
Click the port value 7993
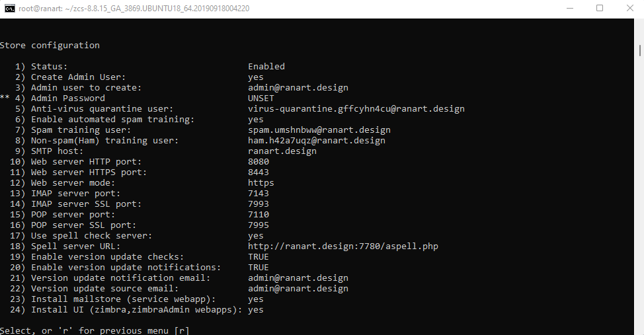(259, 204)
